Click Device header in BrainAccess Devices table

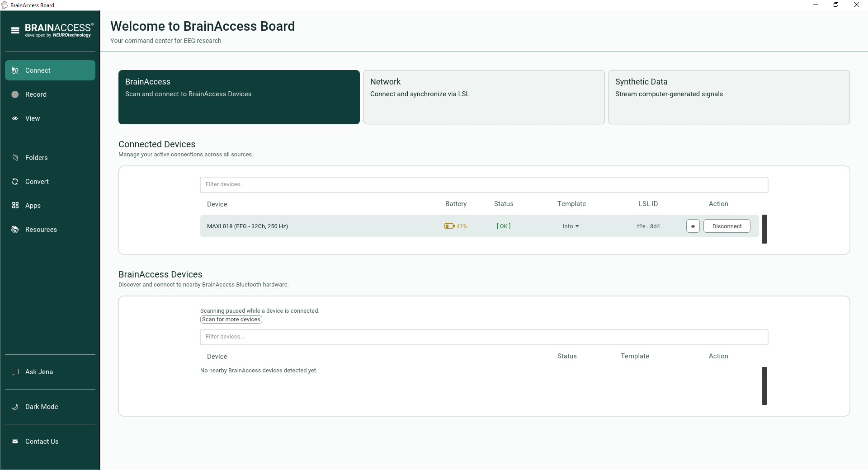217,357
